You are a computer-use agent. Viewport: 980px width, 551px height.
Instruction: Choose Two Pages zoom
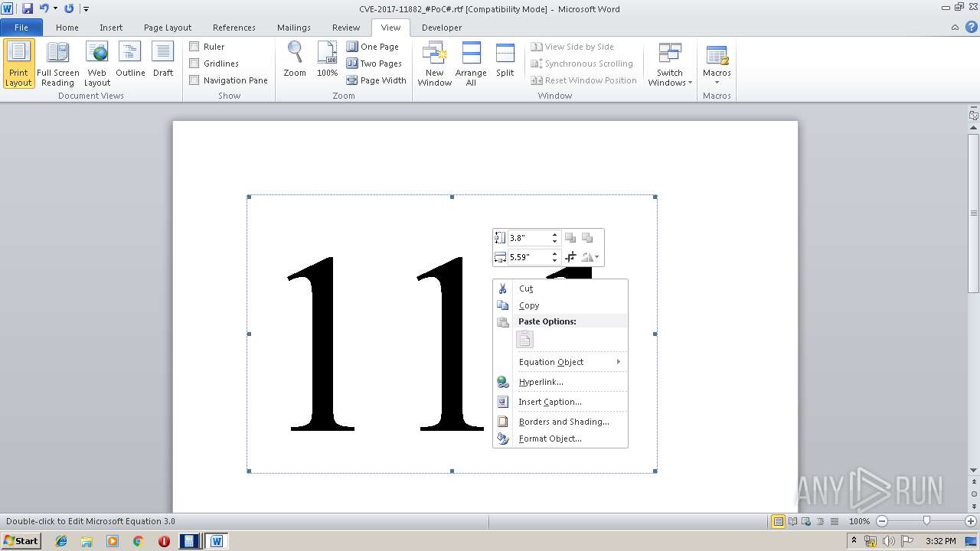coord(374,64)
